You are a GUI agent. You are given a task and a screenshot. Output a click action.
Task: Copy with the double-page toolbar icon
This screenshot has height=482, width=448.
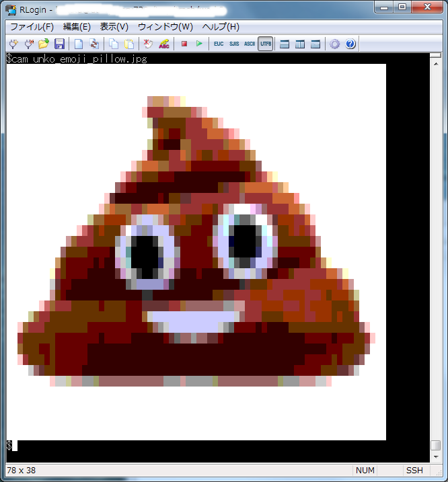pos(114,44)
